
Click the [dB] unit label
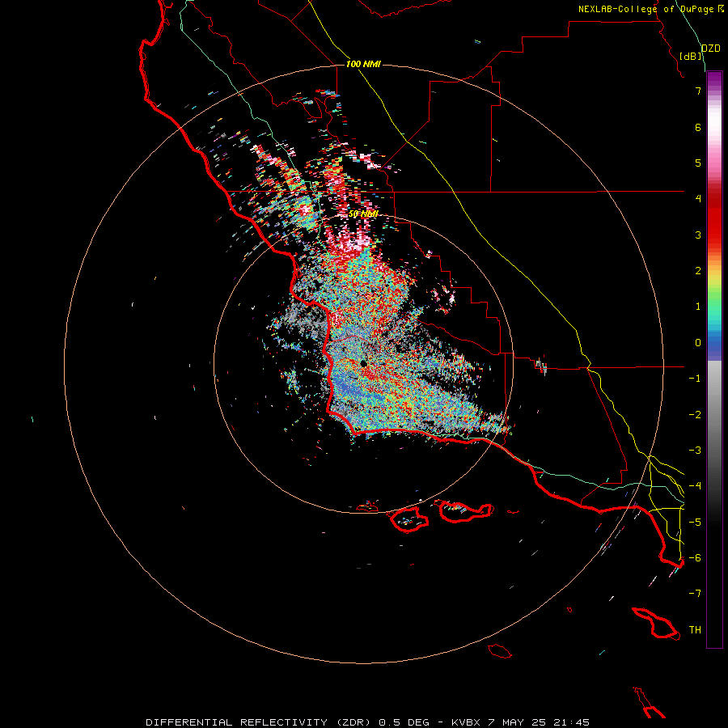pyautogui.click(x=691, y=56)
